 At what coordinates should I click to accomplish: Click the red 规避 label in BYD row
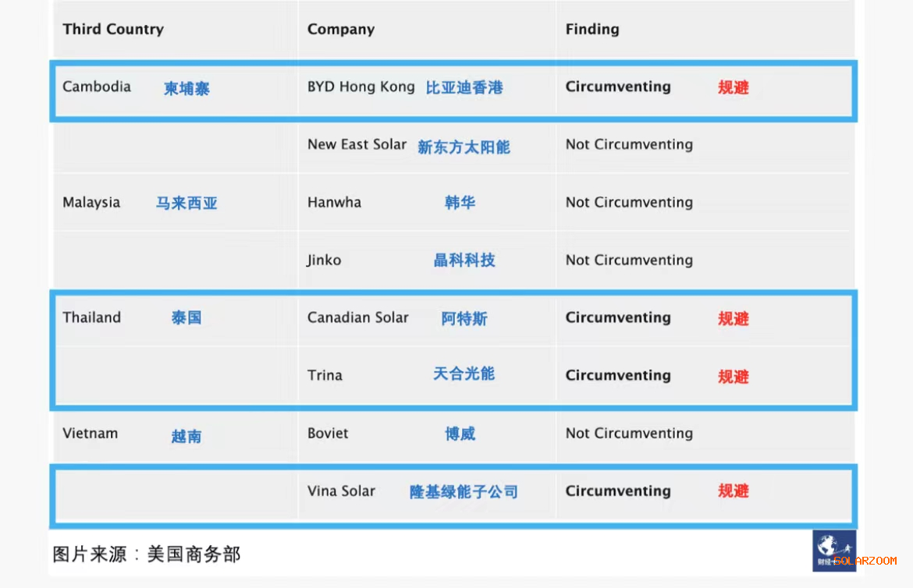[733, 87]
